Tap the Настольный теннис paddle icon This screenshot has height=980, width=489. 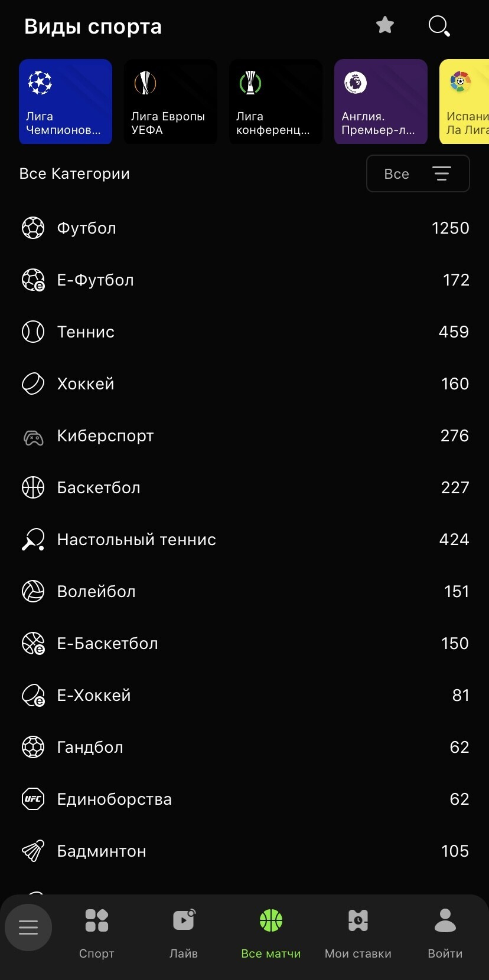click(33, 539)
